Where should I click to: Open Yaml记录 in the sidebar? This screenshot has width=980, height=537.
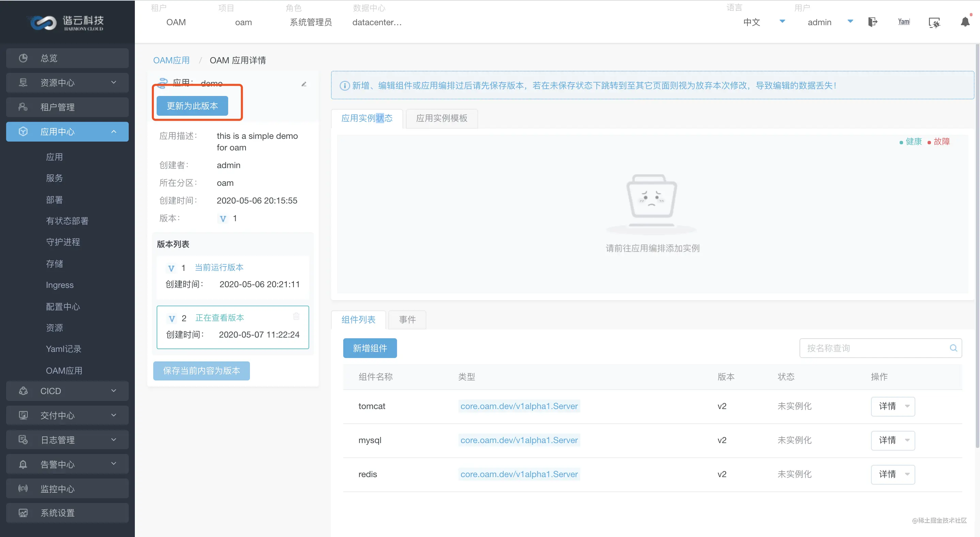(x=64, y=349)
